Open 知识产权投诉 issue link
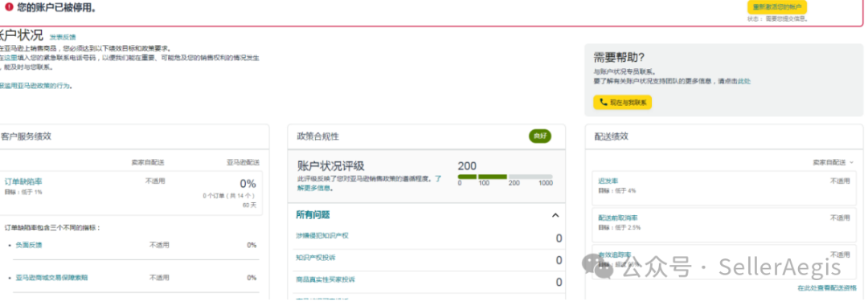The image size is (868, 301). click(x=316, y=258)
